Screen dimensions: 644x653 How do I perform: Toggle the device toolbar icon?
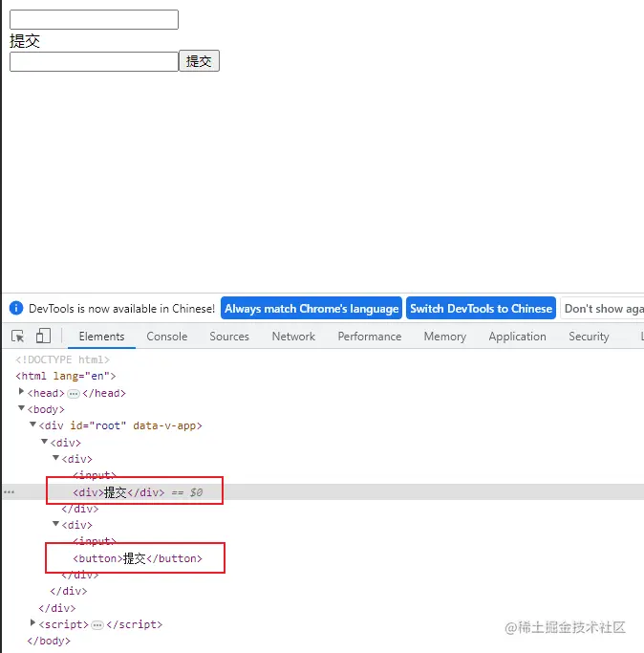coord(43,336)
